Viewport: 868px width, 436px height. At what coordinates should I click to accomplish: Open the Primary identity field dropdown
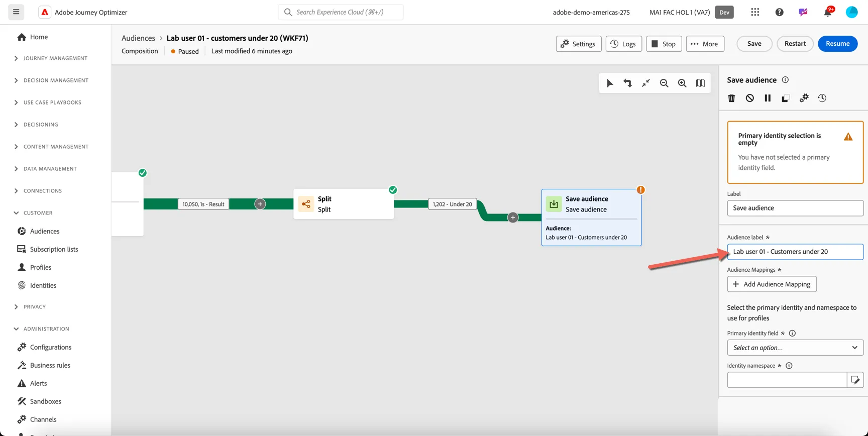tap(795, 348)
